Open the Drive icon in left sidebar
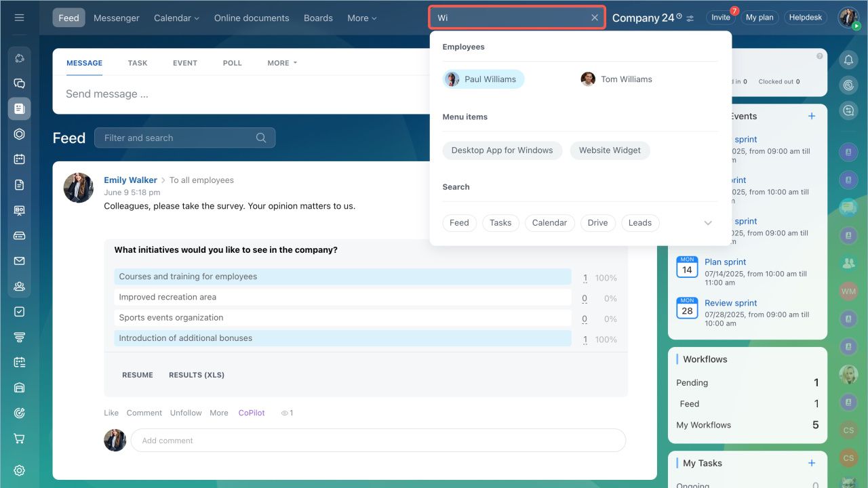The width and height of the screenshot is (868, 488). 19,236
